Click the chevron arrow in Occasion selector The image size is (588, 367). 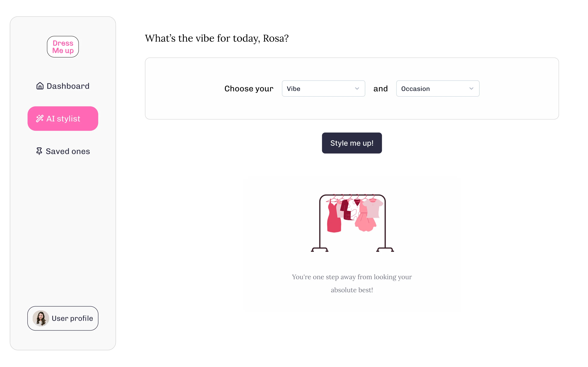(471, 89)
